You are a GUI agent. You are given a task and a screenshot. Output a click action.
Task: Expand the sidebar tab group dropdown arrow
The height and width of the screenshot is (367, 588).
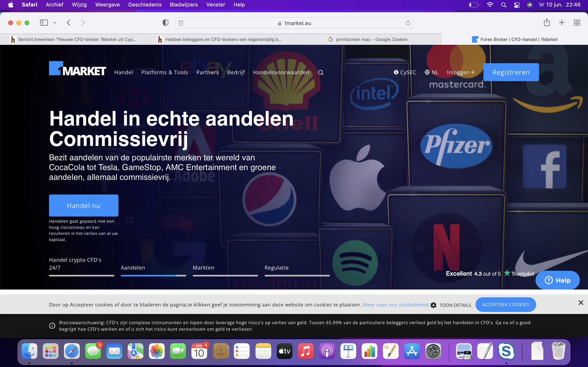click(x=55, y=23)
